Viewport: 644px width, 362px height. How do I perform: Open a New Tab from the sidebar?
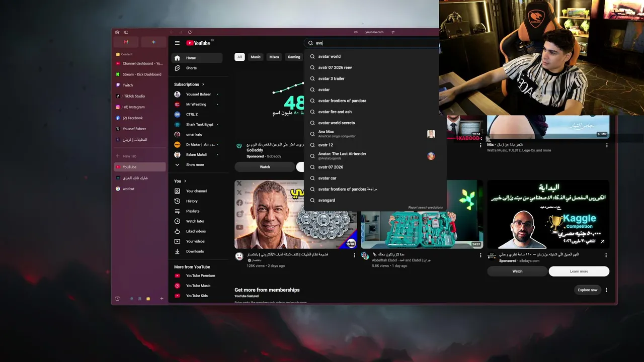pos(140,156)
